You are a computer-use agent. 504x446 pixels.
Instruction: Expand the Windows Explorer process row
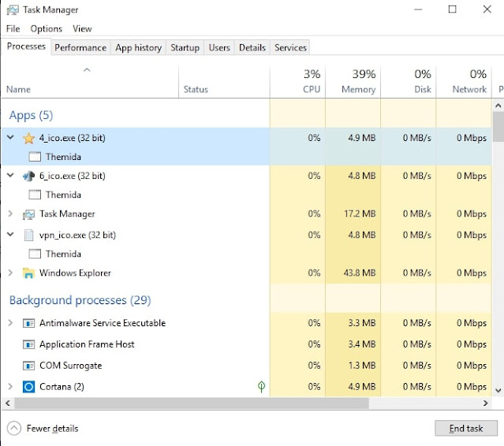tap(10, 273)
